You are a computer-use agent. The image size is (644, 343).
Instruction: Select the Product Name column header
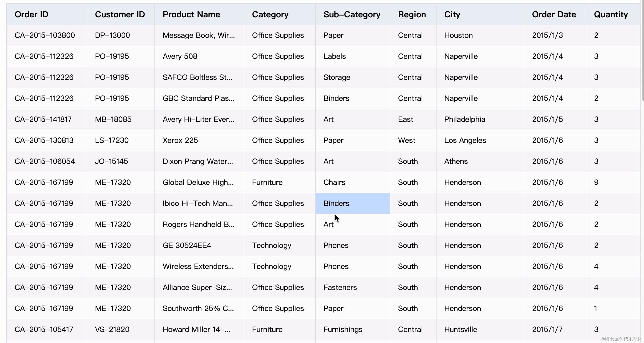(x=191, y=14)
